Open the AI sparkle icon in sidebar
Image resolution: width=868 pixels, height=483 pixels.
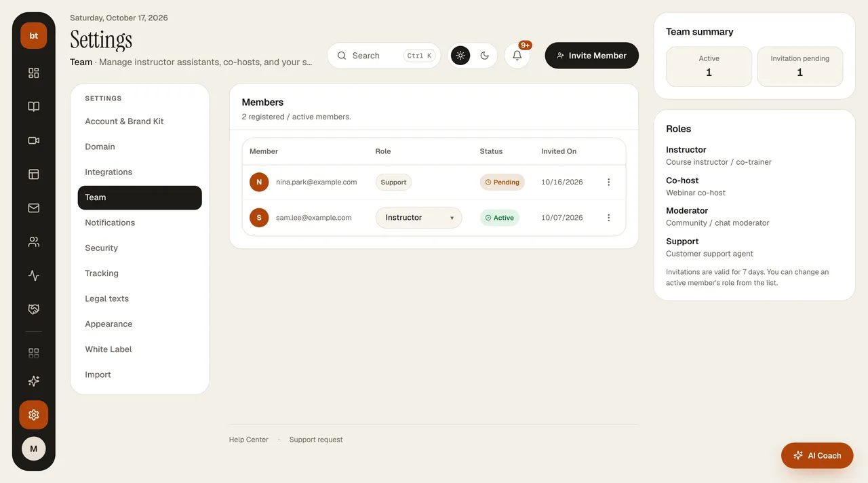tap(34, 381)
